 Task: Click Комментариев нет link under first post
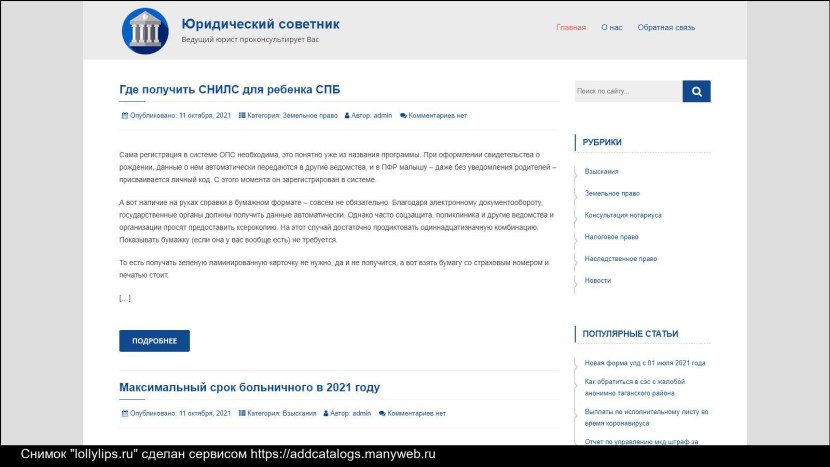pos(437,116)
